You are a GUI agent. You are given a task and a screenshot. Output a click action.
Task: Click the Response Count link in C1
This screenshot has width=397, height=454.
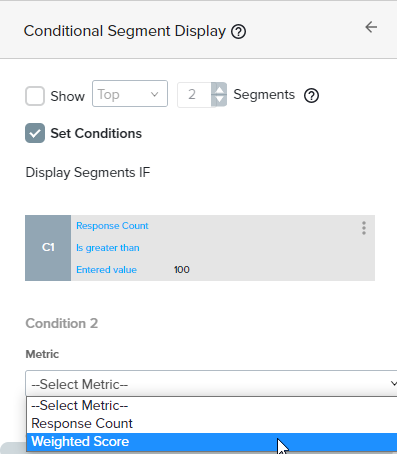[x=112, y=226]
